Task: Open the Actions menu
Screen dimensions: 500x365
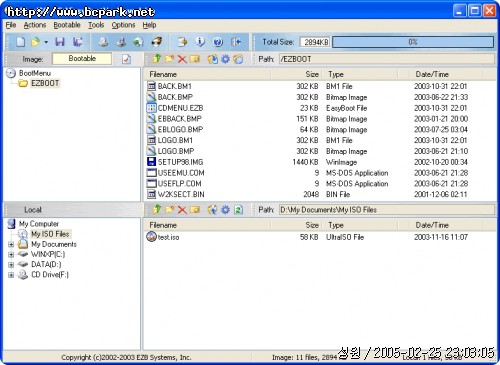Action: click(x=35, y=25)
